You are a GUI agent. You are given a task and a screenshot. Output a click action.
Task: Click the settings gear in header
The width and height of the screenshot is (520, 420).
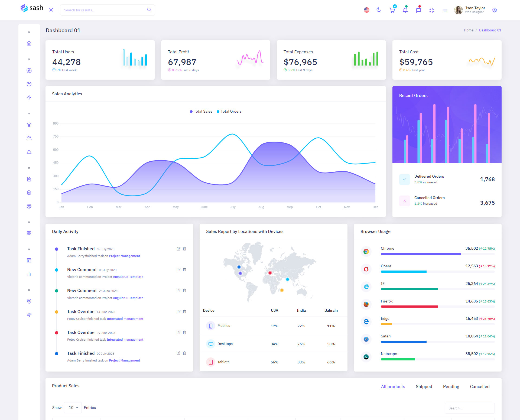click(495, 10)
